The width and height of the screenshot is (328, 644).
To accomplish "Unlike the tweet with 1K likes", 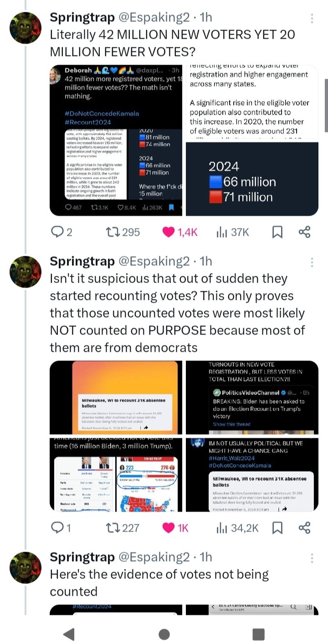I will [x=169, y=528].
